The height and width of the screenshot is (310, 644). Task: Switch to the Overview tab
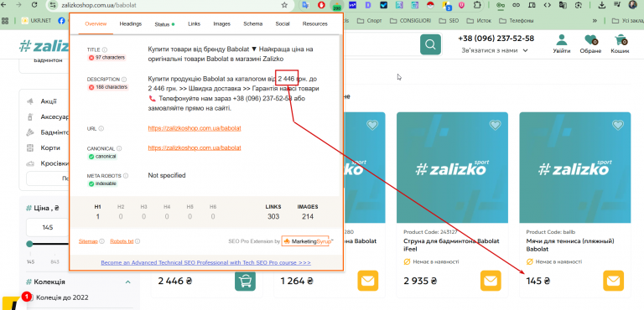click(x=96, y=23)
